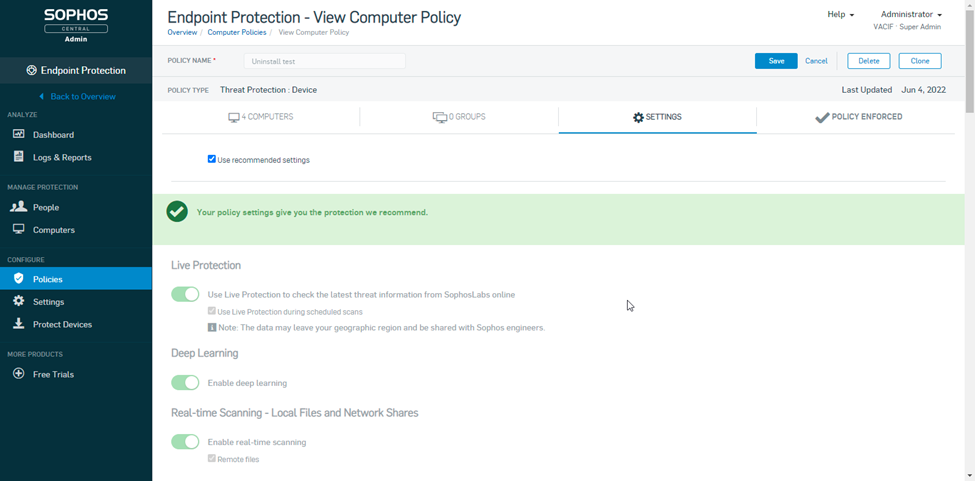Click the checkmark icon on Policy Enforced tab

[x=822, y=117]
